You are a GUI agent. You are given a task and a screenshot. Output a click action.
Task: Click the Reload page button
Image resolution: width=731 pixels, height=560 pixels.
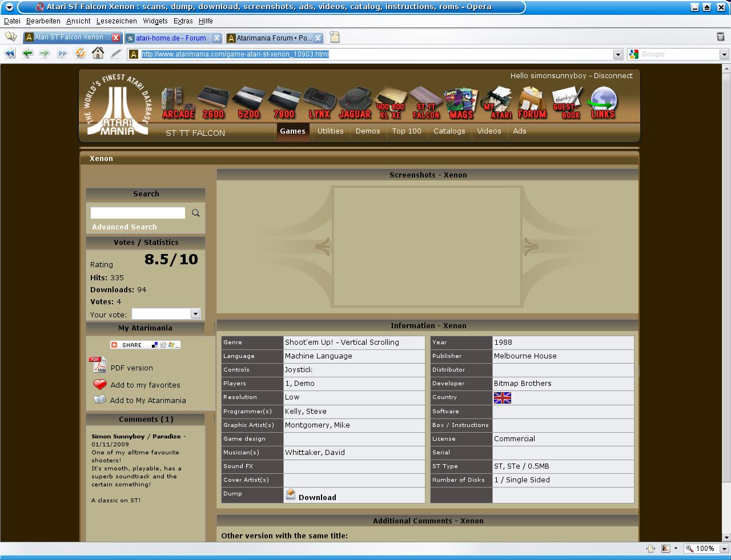pyautogui.click(x=80, y=54)
